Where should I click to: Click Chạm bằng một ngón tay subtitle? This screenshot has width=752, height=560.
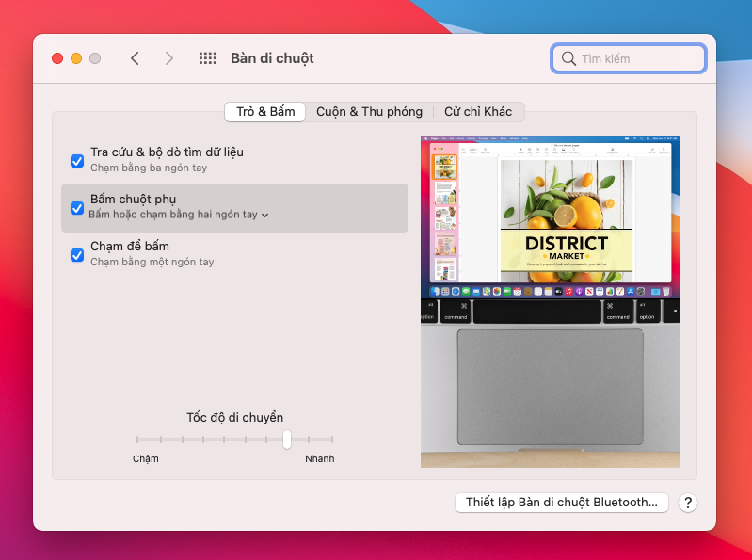152,262
